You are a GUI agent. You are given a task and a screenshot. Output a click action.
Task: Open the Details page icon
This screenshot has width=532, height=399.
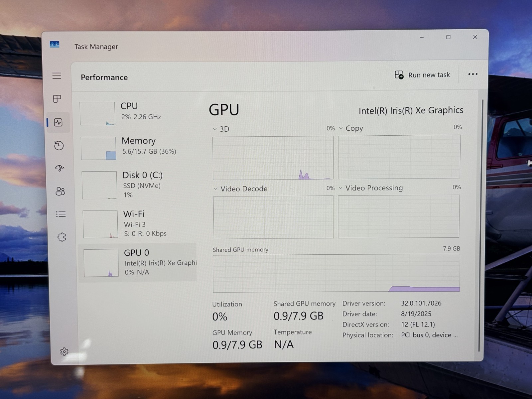point(61,214)
